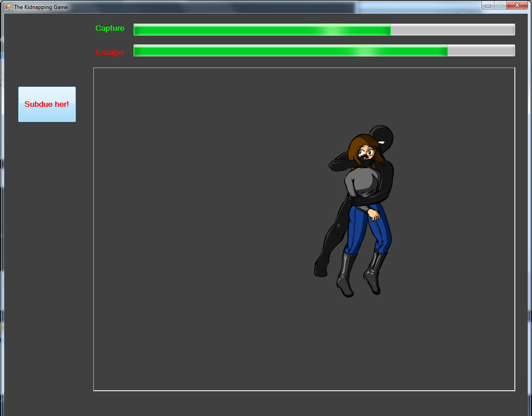532x416 pixels.
Task: Click the Capture progress bar
Action: [324, 30]
